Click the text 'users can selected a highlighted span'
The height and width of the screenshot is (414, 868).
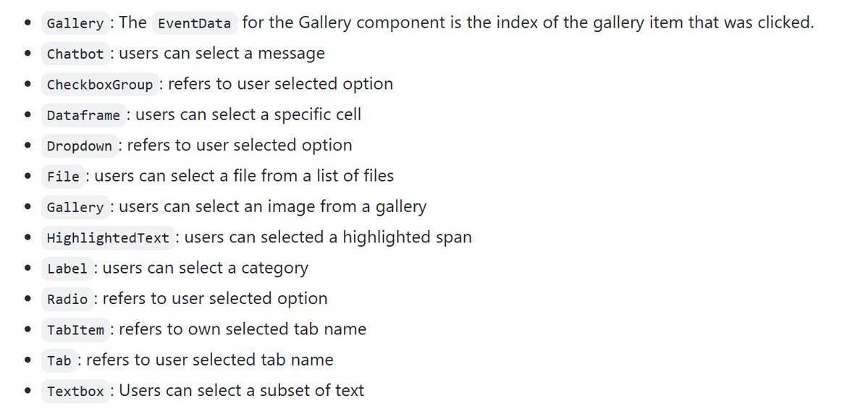(328, 237)
